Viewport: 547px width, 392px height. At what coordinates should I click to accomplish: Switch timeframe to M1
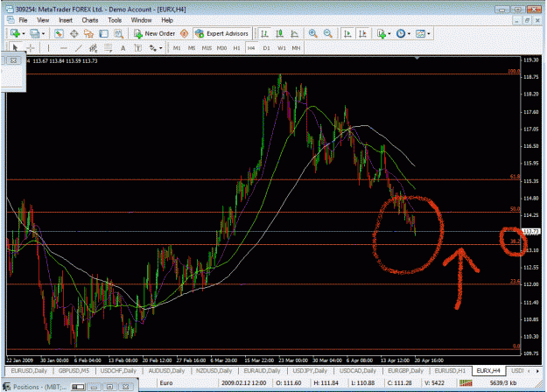tap(177, 48)
